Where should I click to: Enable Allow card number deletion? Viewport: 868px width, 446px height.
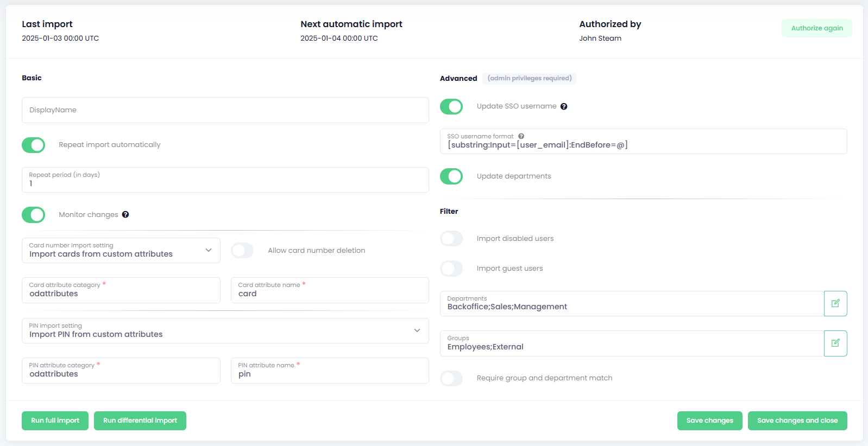242,250
